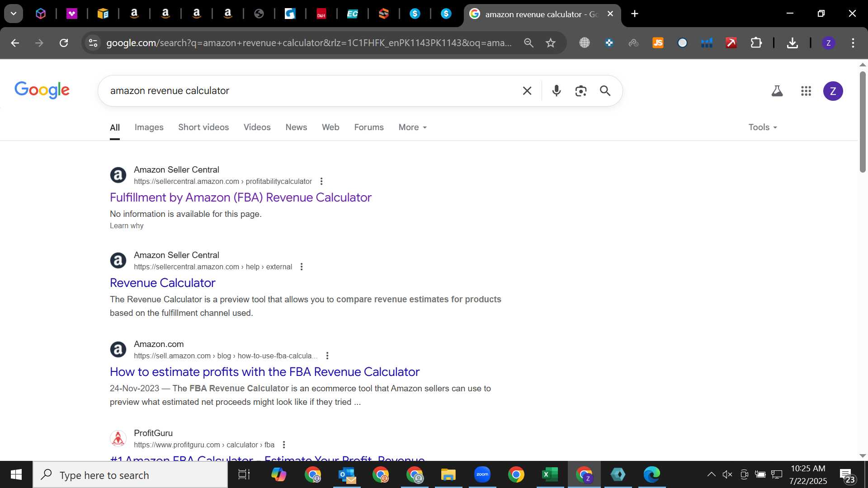Open Microsoft Edge from the taskbar

click(x=652, y=474)
